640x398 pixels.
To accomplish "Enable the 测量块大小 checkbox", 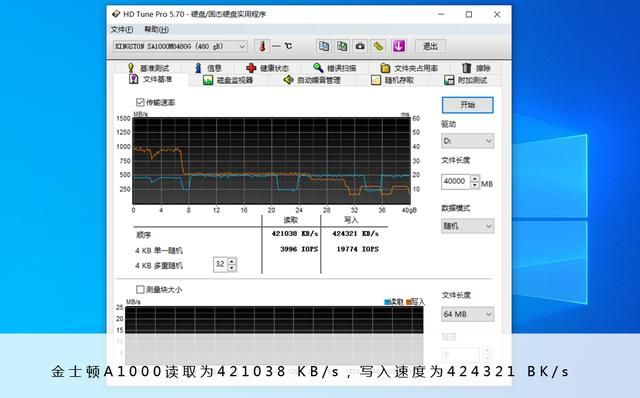I will (x=140, y=289).
